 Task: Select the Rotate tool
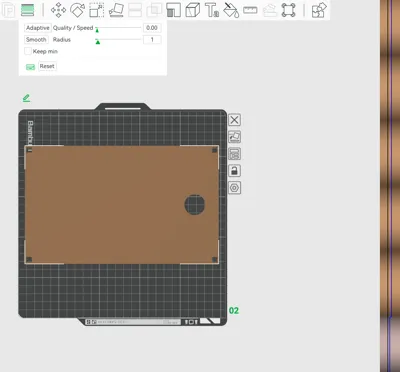77,10
